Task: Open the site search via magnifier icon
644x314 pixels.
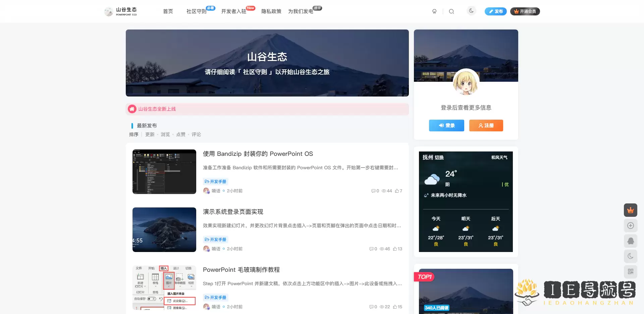Action: coord(451,11)
